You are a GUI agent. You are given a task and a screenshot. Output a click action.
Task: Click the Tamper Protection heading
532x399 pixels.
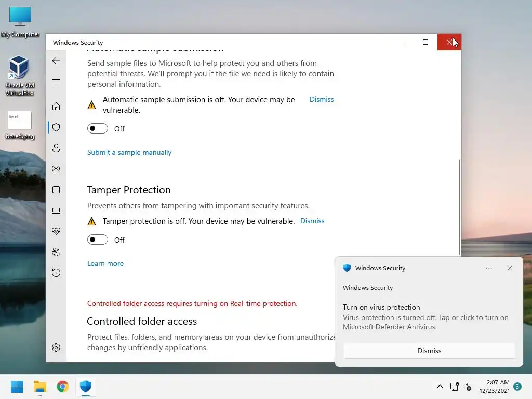tap(129, 190)
